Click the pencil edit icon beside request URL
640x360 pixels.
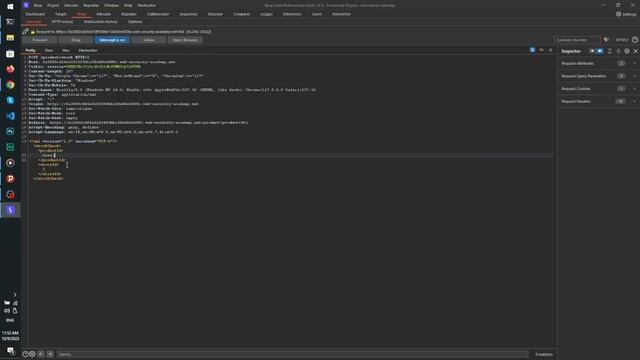tap(26, 31)
